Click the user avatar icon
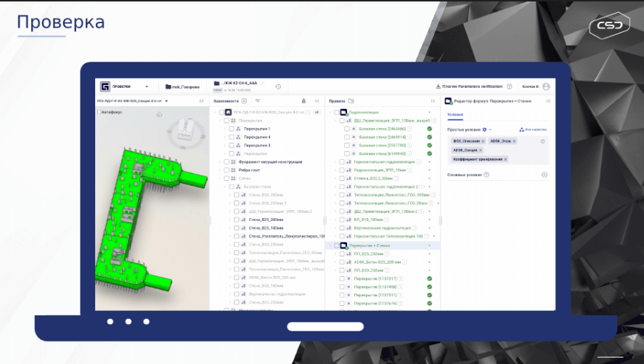 [545, 86]
